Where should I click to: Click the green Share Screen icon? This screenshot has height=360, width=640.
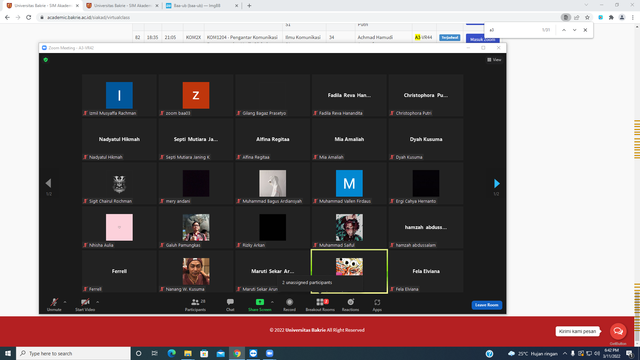260,302
